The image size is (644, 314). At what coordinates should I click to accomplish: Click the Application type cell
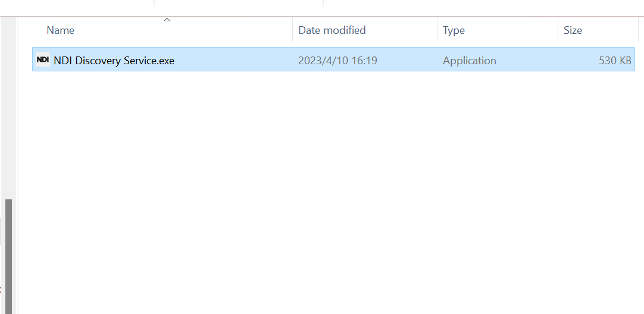469,61
